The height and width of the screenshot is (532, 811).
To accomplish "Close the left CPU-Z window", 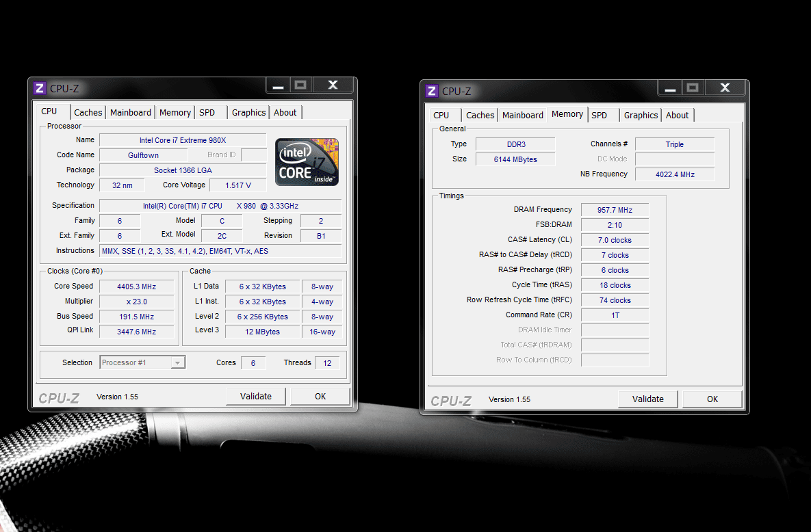I will tap(333, 85).
